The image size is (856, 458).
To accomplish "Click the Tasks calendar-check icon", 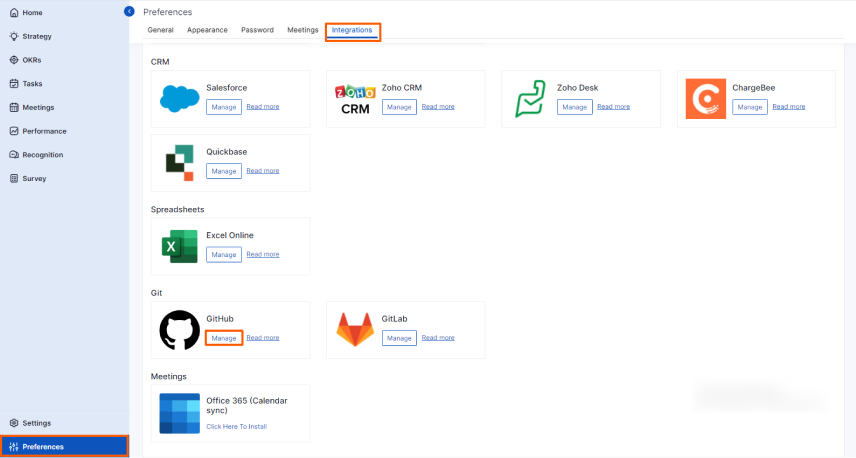I will point(14,84).
